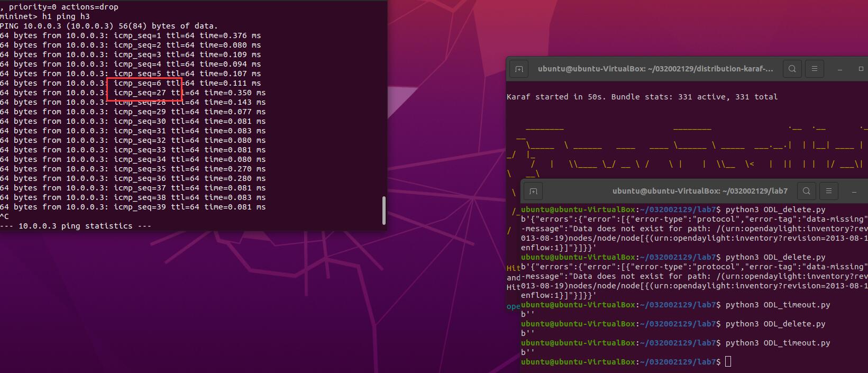
Task: Click the mininet terminal scrollbar thumb
Action: [384, 211]
